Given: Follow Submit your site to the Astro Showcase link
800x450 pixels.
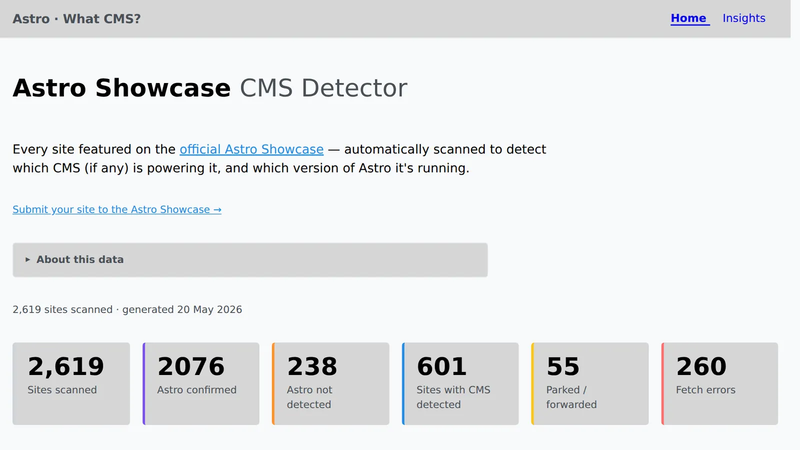Looking at the screenshot, I should click(117, 210).
